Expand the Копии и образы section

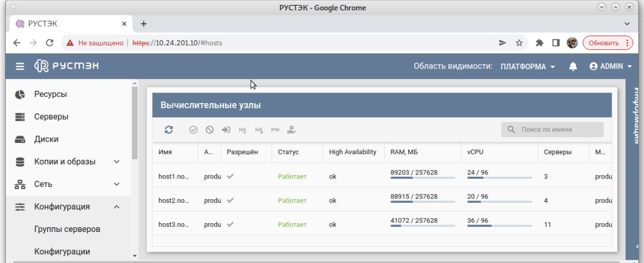[x=116, y=162]
